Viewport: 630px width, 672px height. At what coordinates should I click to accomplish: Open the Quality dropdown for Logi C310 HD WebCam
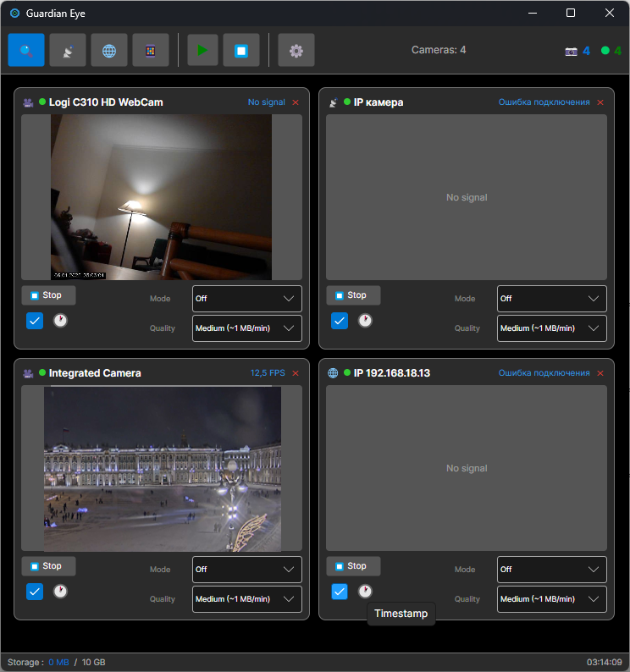[x=247, y=328]
